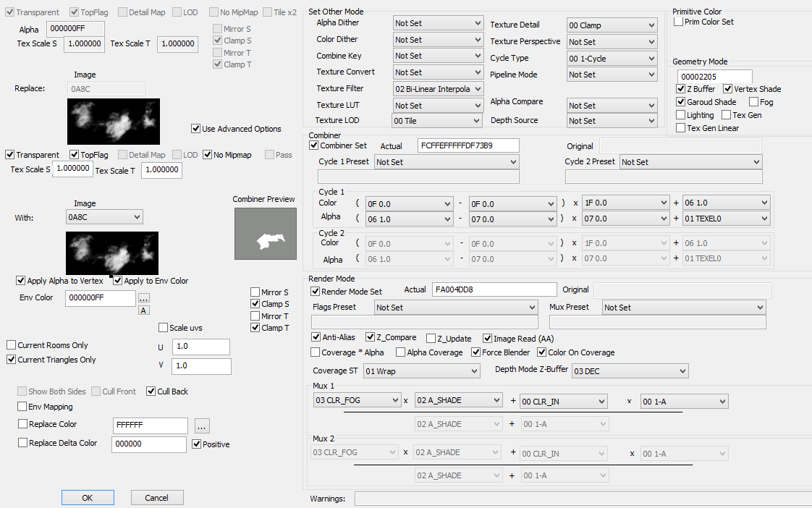Enable Scale uvs checkbox

(x=163, y=327)
